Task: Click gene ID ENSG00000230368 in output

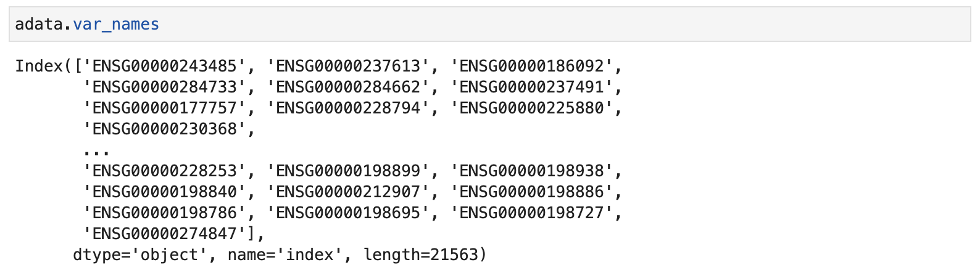Action: point(164,129)
